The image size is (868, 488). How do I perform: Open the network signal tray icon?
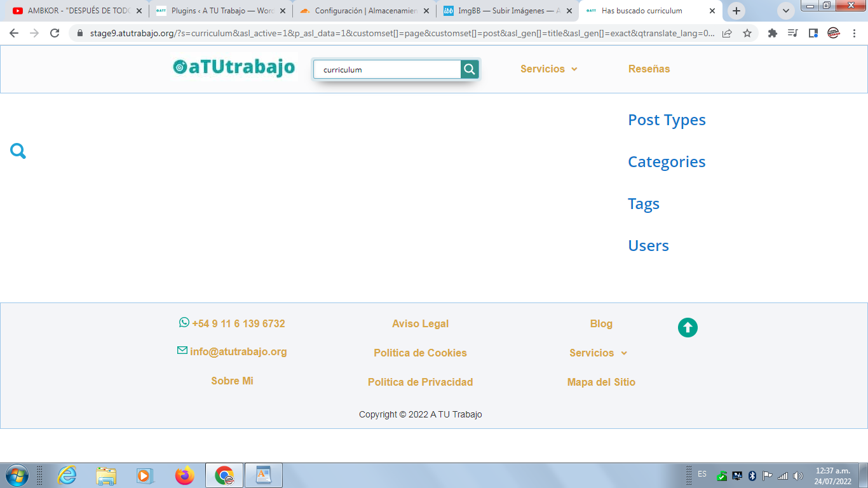[x=783, y=475]
